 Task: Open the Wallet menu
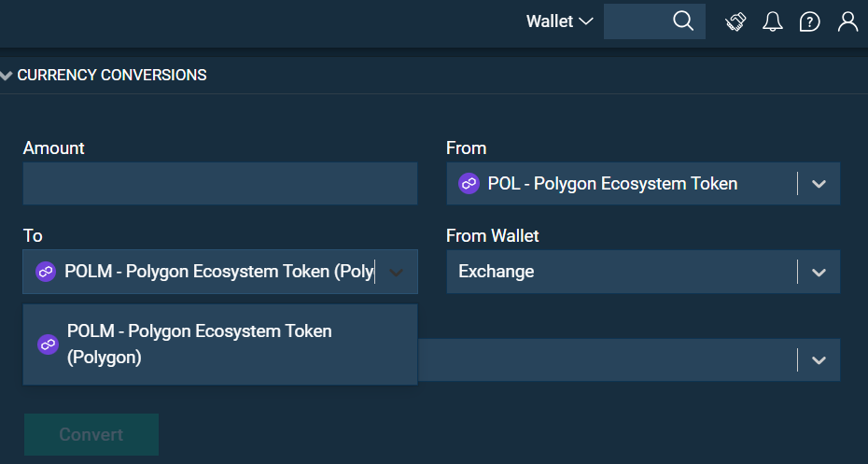[x=559, y=21]
